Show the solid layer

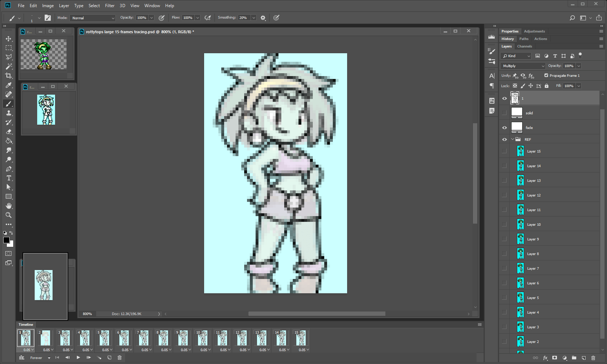click(x=504, y=113)
